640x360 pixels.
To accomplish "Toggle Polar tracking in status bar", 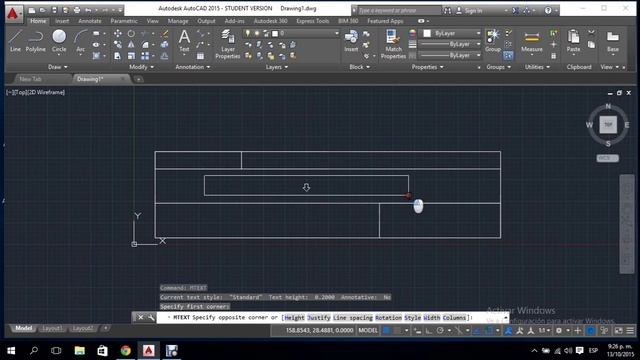I will point(440,331).
